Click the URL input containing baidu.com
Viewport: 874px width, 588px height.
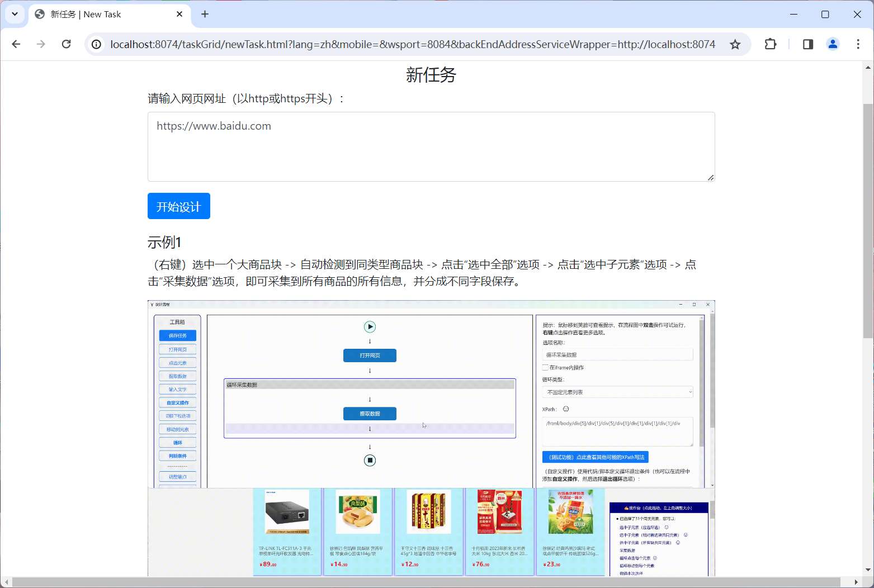click(x=431, y=146)
